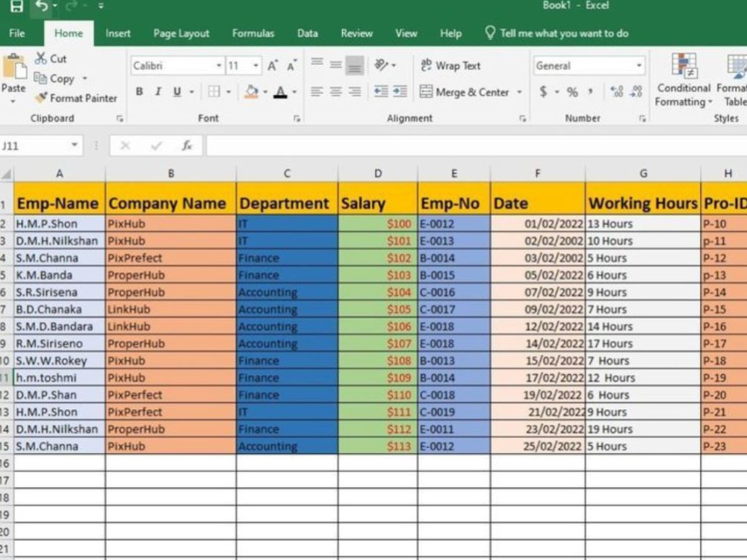Image resolution: width=747 pixels, height=560 pixels.
Task: Switch to the Data tab
Action: [x=307, y=34]
